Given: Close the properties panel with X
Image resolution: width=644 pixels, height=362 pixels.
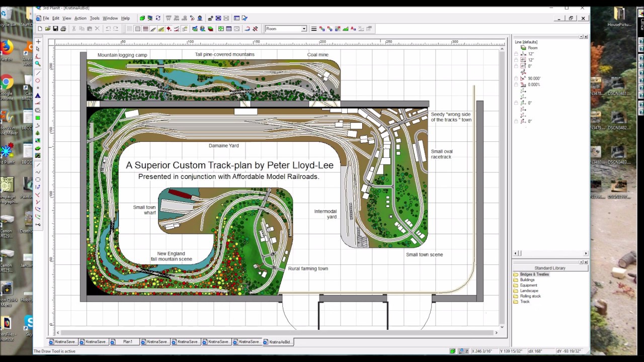Looking at the screenshot, I should click(586, 37).
